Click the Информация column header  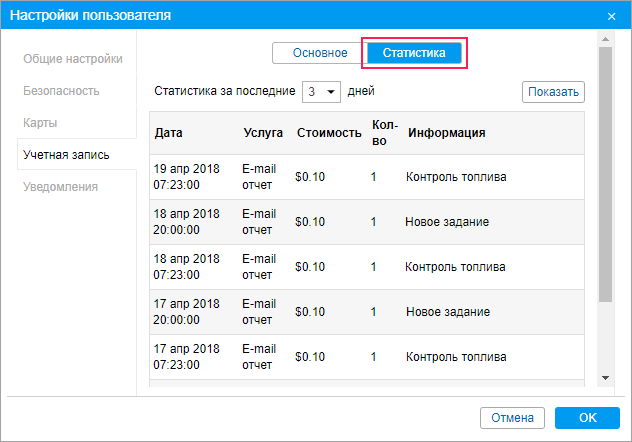(x=447, y=133)
